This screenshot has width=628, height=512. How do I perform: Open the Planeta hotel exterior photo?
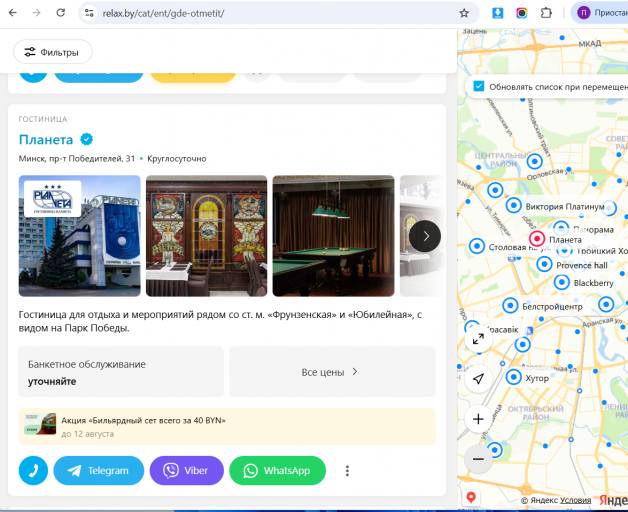(80, 236)
